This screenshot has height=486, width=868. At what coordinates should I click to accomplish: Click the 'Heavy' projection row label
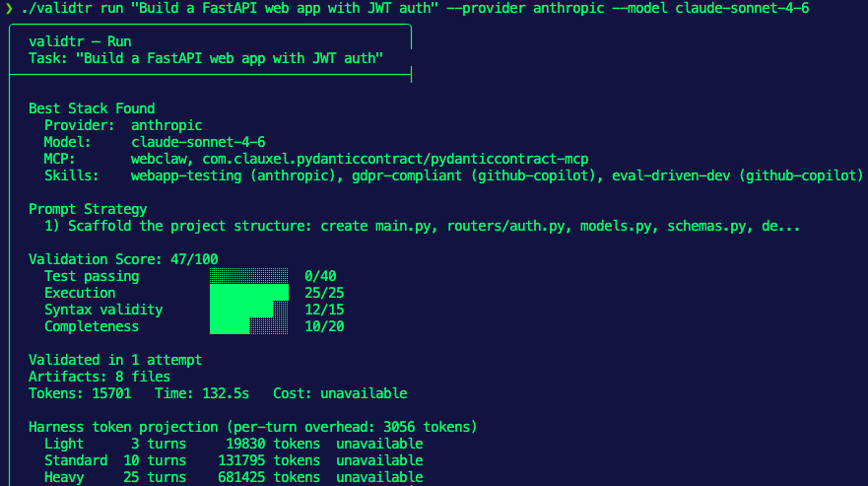[64, 477]
